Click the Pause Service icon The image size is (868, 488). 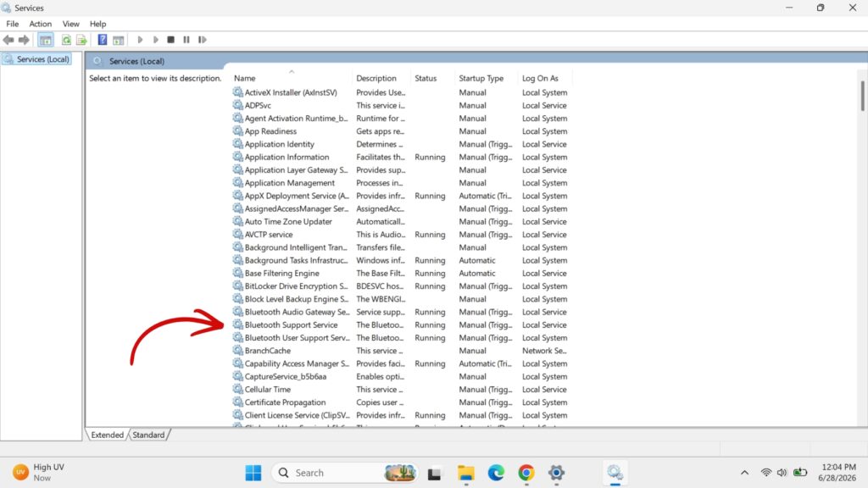pyautogui.click(x=186, y=40)
